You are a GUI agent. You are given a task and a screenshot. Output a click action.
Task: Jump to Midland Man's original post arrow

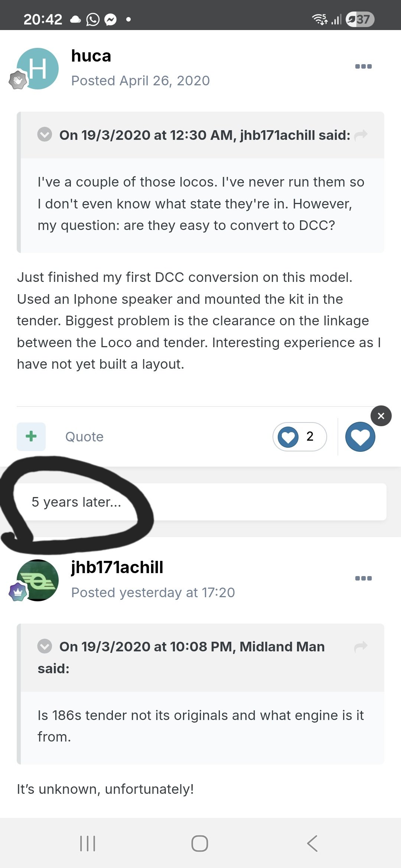pyautogui.click(x=361, y=647)
